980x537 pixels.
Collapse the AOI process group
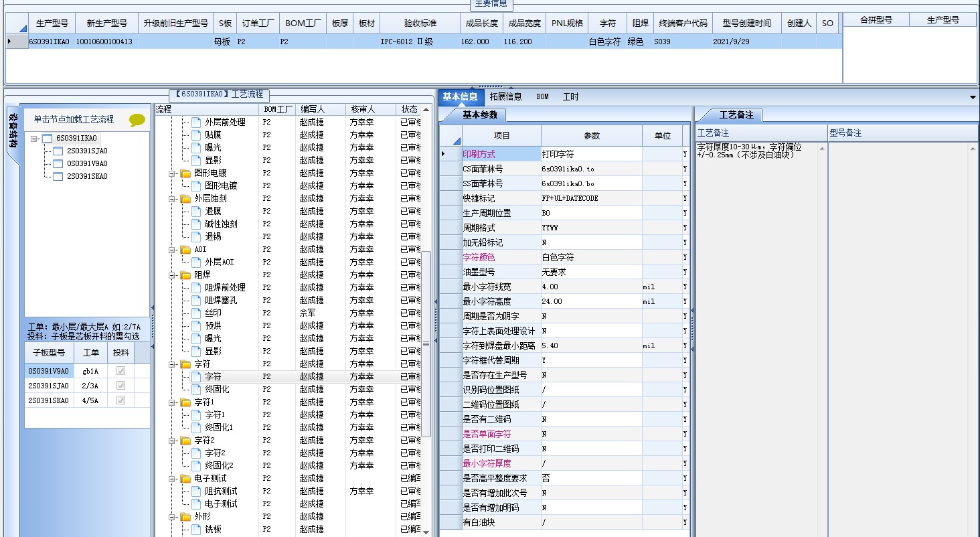tap(173, 249)
